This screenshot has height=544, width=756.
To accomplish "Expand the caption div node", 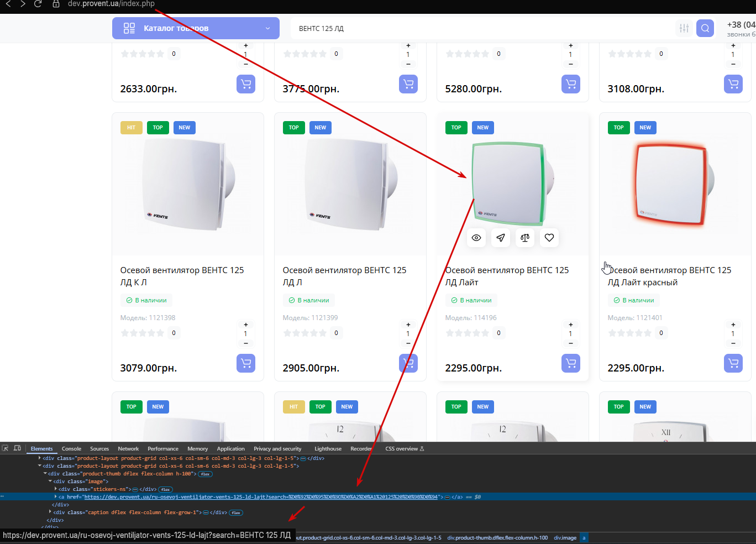I will pos(50,512).
